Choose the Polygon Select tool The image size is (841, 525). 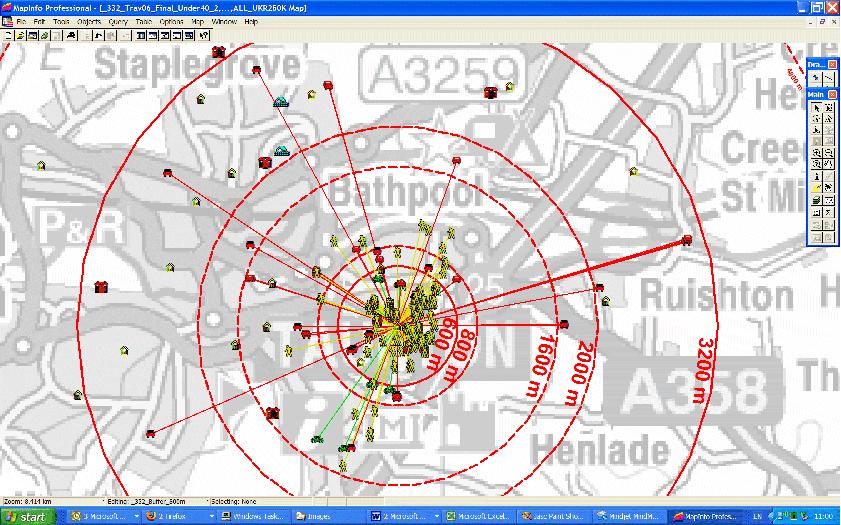pos(829,119)
